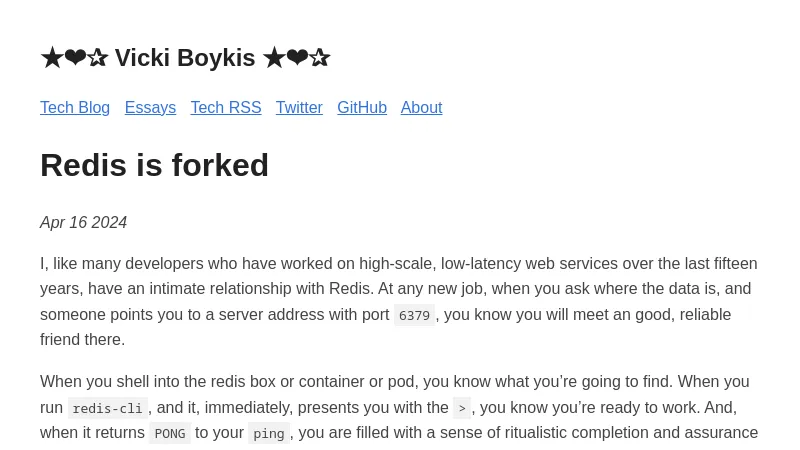Viewport: 800px width, 450px height.
Task: Visit the Twitter link
Action: (299, 108)
